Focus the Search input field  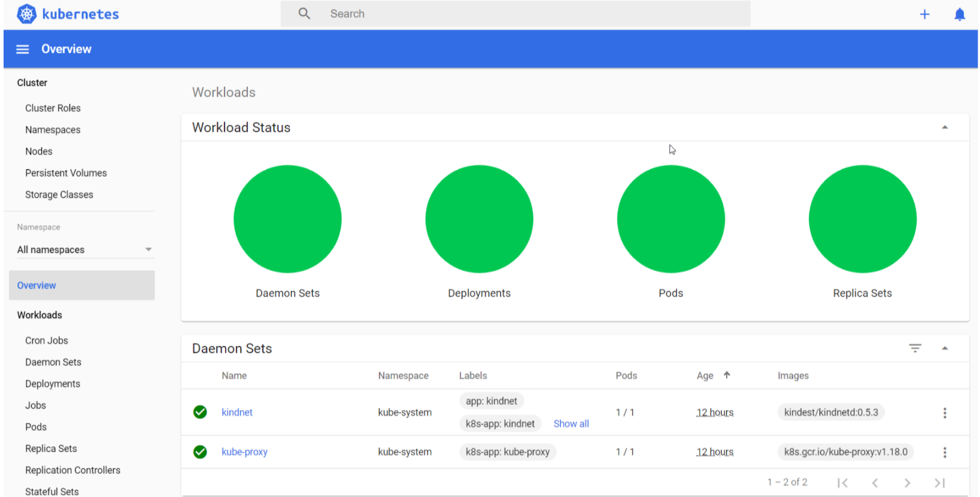(x=515, y=13)
